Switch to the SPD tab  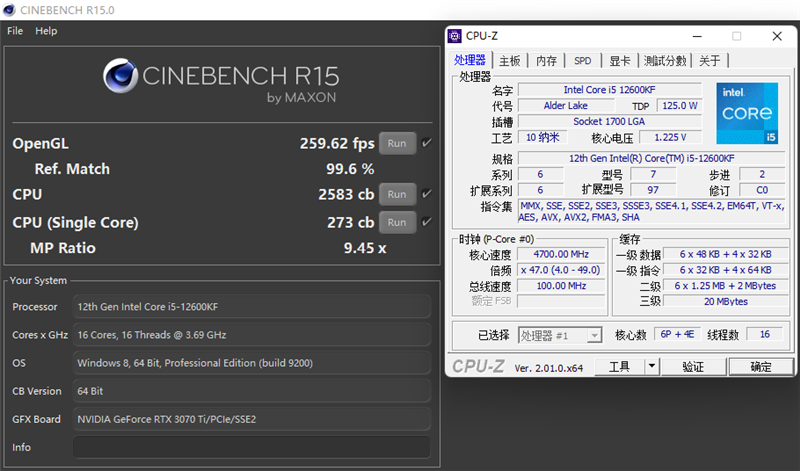pos(583,61)
